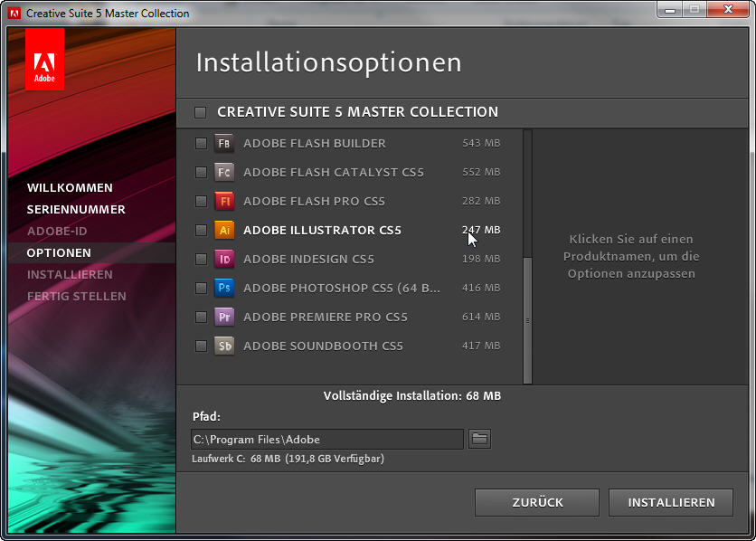Check the Adobe Flash Builder checkbox
This screenshot has width=756, height=541.
coord(201,143)
